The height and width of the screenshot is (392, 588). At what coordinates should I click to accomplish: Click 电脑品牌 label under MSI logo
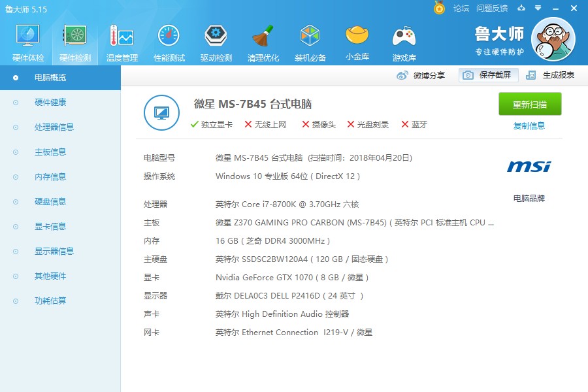click(x=529, y=198)
